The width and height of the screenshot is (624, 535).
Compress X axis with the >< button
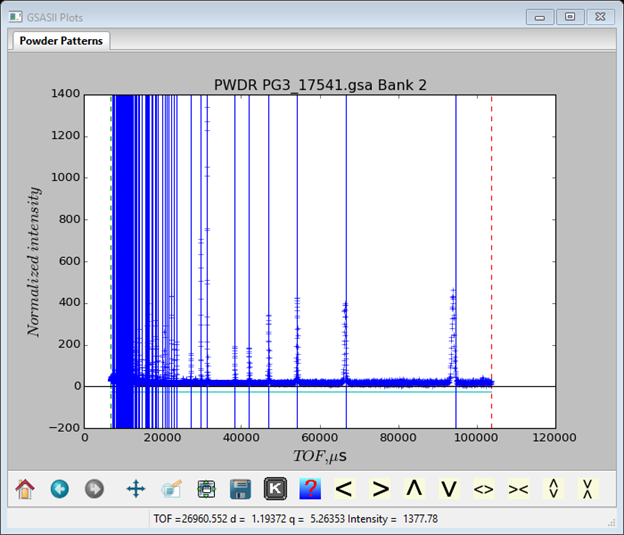point(518,489)
